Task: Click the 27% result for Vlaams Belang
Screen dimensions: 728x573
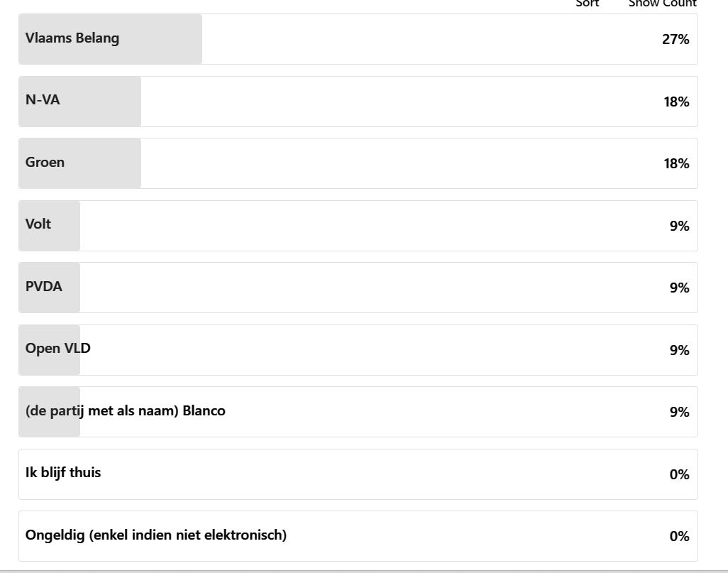Action: 675,39
